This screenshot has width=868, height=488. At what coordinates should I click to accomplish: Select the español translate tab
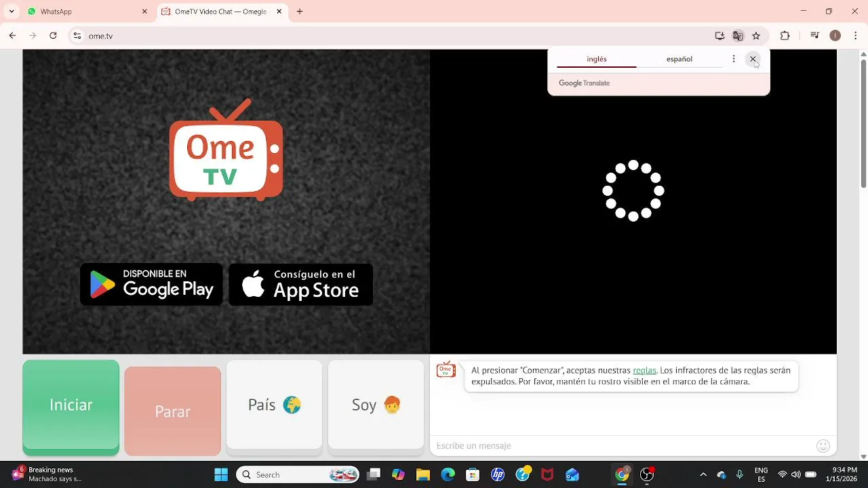click(x=679, y=59)
